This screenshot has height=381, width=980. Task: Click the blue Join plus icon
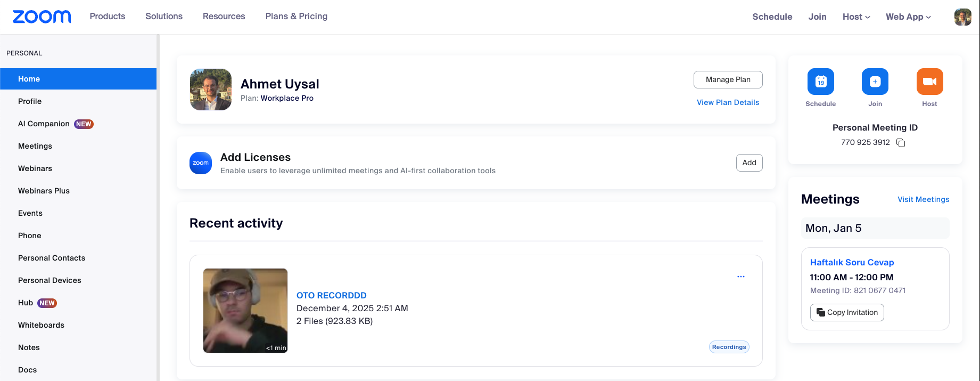click(875, 82)
